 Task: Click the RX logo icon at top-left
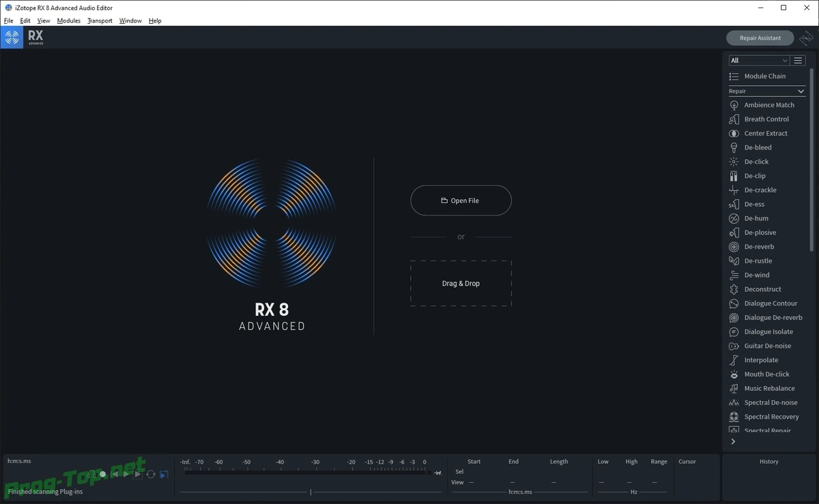[x=12, y=38]
